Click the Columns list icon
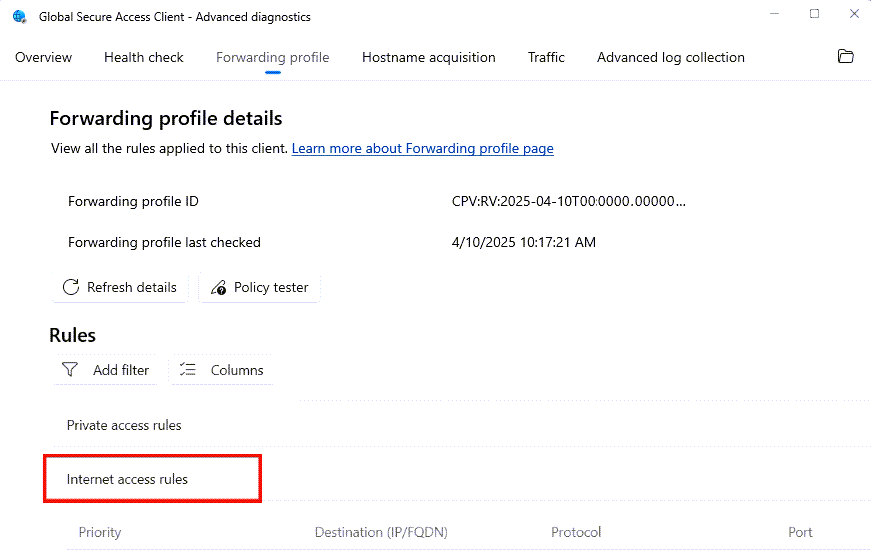 (188, 369)
